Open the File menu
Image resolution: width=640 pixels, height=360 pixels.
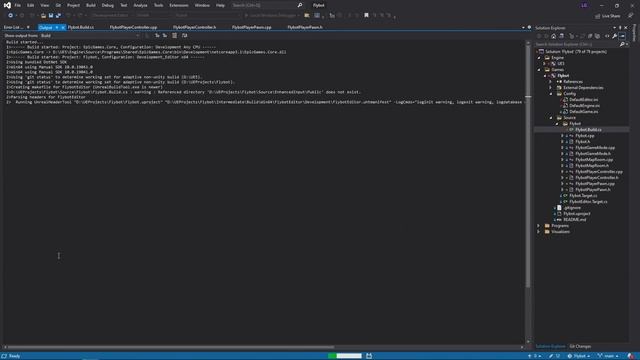tap(18, 5)
